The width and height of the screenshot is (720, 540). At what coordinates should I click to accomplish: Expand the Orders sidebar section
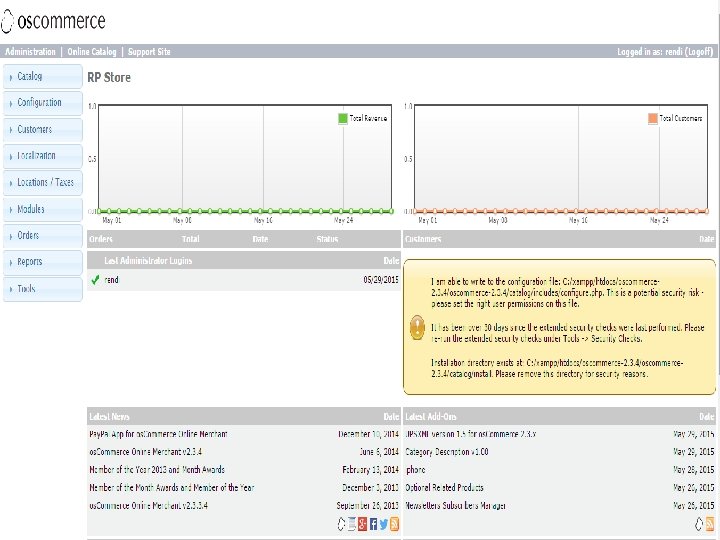43,235
